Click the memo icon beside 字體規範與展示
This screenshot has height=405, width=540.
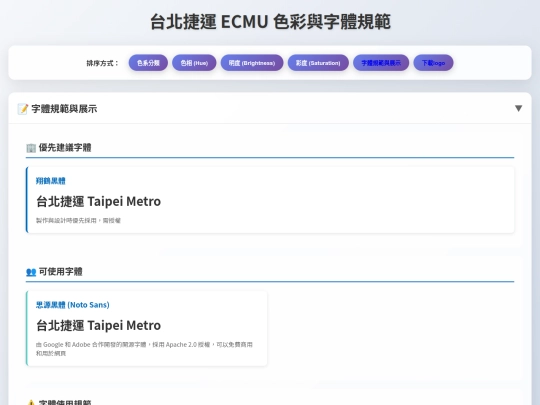pyautogui.click(x=23, y=109)
